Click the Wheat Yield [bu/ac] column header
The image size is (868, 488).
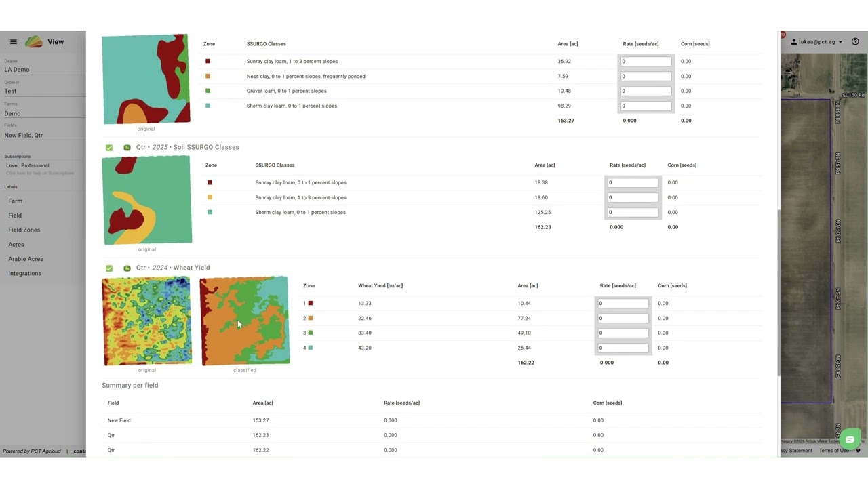380,285
